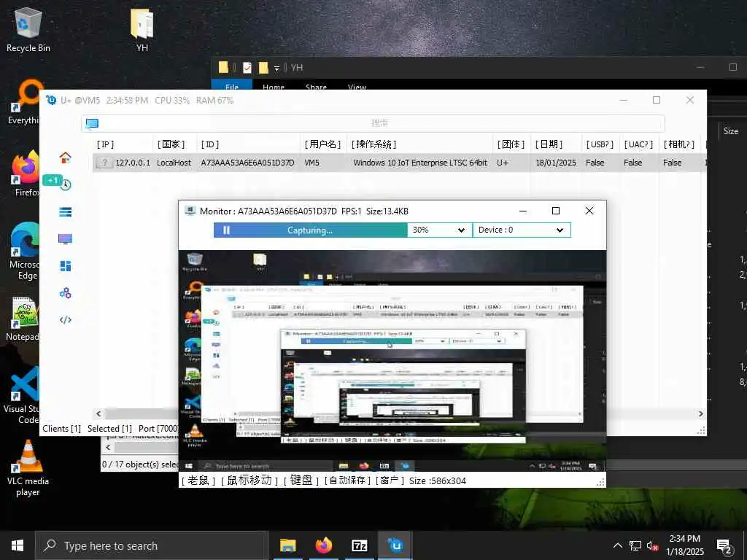Click Clients [1] in U+ status bar

[61, 429]
